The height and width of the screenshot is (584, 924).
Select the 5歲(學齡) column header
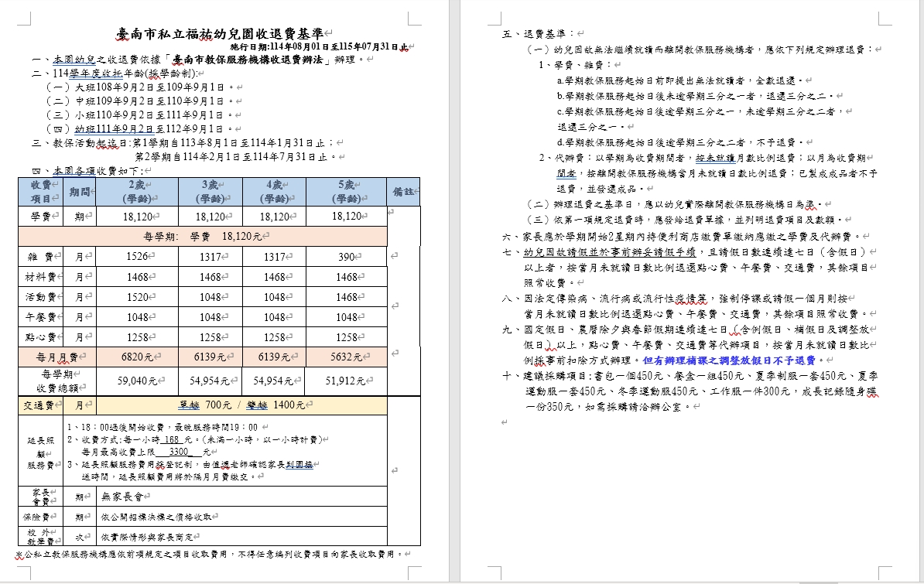point(345,191)
